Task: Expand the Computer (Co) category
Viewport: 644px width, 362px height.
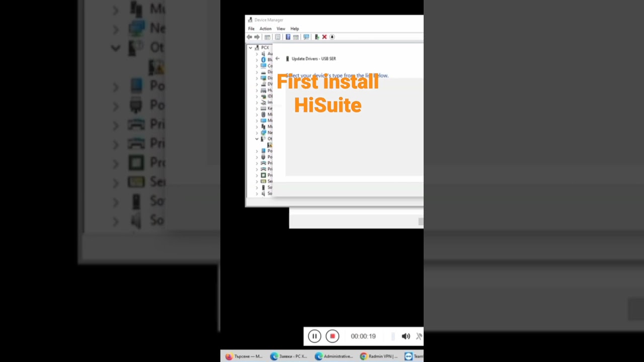Action: 257,66
